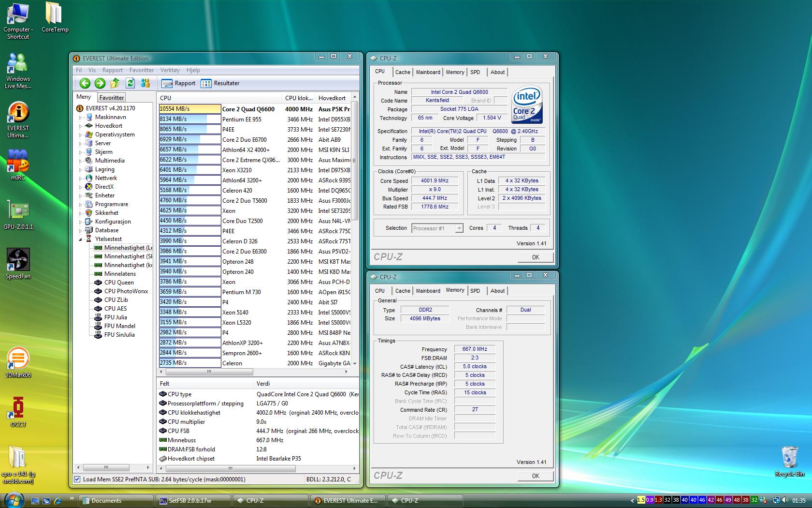This screenshot has height=508, width=812.
Task: Open the Favoritter menu in EVEREST
Action: click(142, 70)
